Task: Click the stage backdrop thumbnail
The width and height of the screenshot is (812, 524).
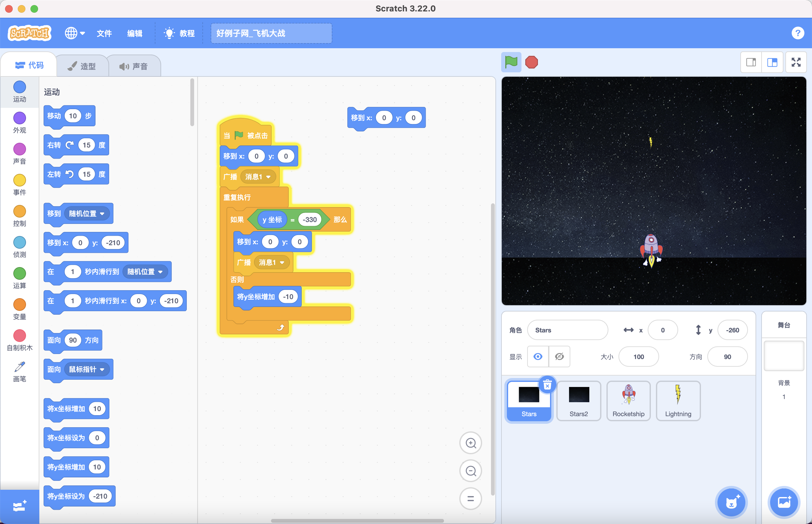Action: [x=784, y=356]
